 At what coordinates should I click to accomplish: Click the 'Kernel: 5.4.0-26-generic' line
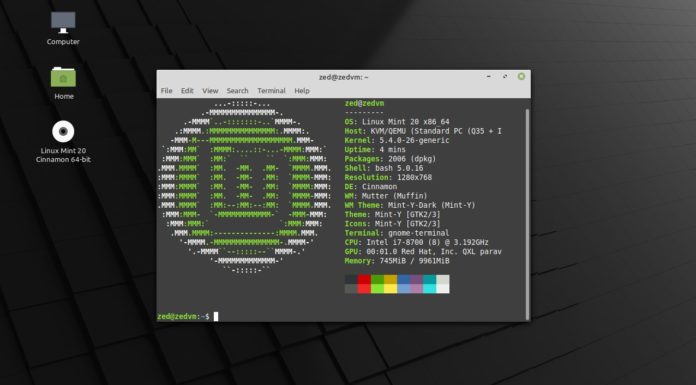click(397, 140)
